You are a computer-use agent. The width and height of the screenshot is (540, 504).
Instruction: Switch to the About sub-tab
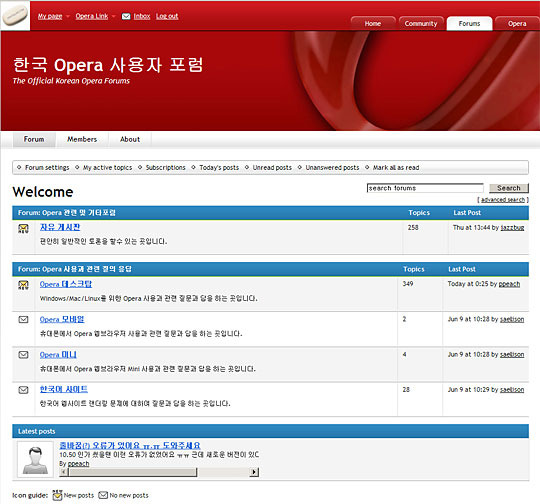point(130,139)
